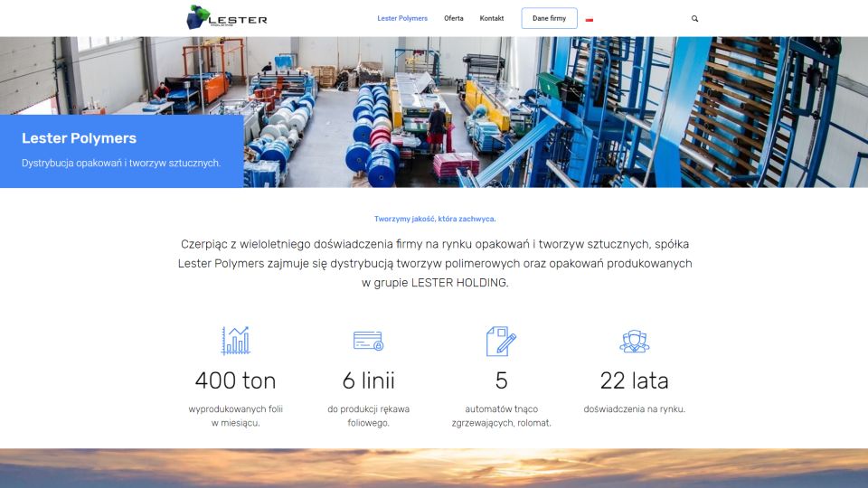Click 'wyprodukowanych folii w miesiącu.' caption
Viewport: 868px width, 488px height.
pos(235,416)
